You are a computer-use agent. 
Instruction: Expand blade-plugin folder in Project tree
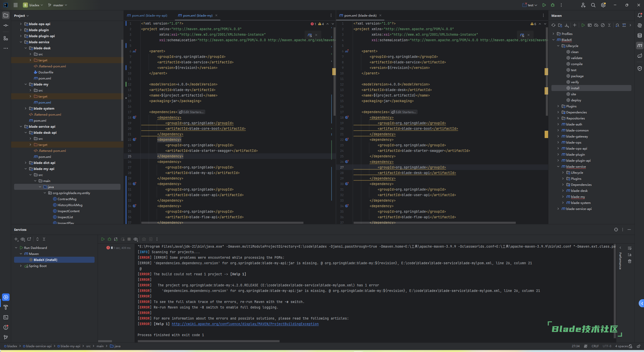tap(21, 30)
